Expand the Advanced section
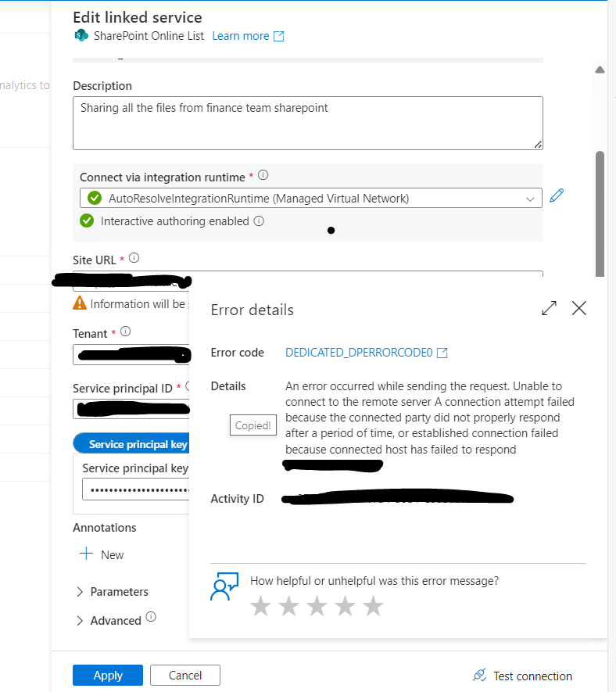This screenshot has width=616, height=692. click(109, 621)
